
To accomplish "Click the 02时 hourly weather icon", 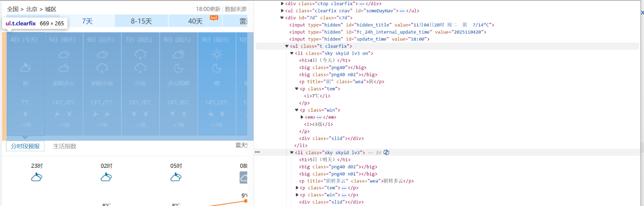I will tap(106, 177).
